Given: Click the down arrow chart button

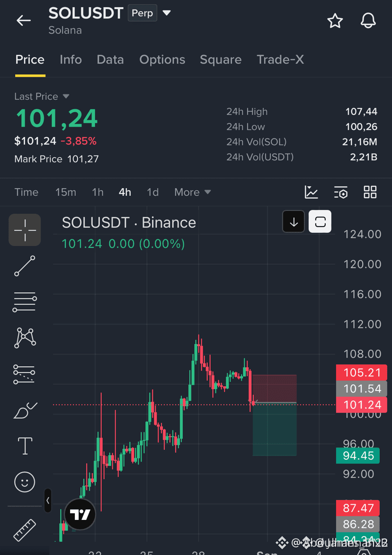Looking at the screenshot, I should click(x=294, y=222).
